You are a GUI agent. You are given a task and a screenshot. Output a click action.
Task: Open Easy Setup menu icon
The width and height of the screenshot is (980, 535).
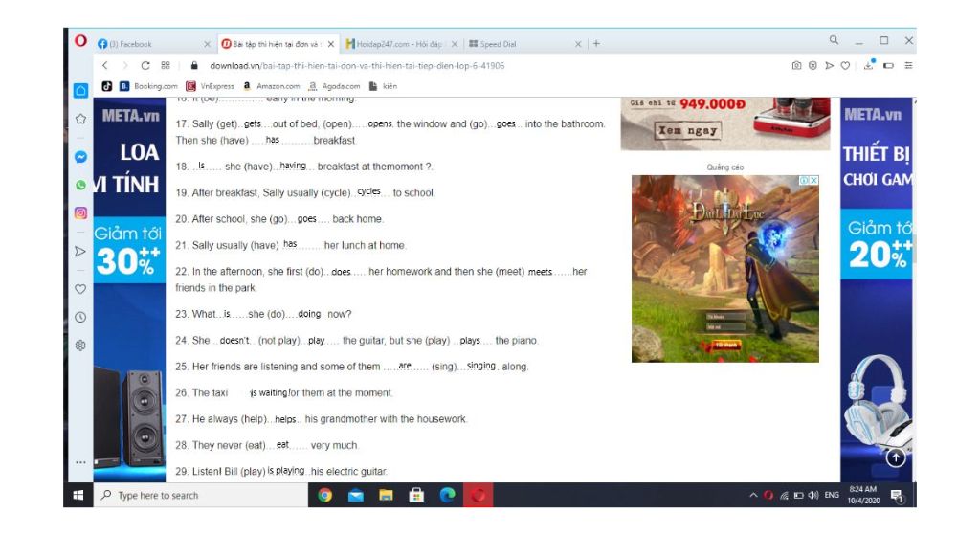click(x=909, y=66)
